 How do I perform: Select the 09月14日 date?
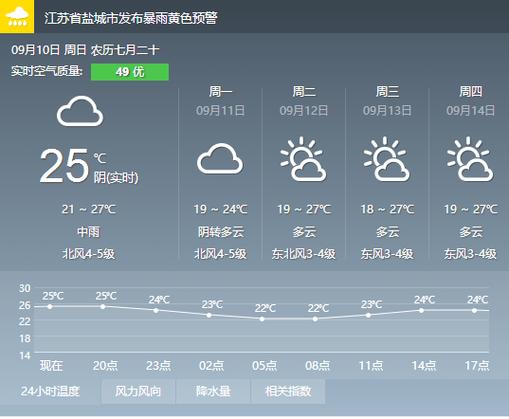[470, 111]
